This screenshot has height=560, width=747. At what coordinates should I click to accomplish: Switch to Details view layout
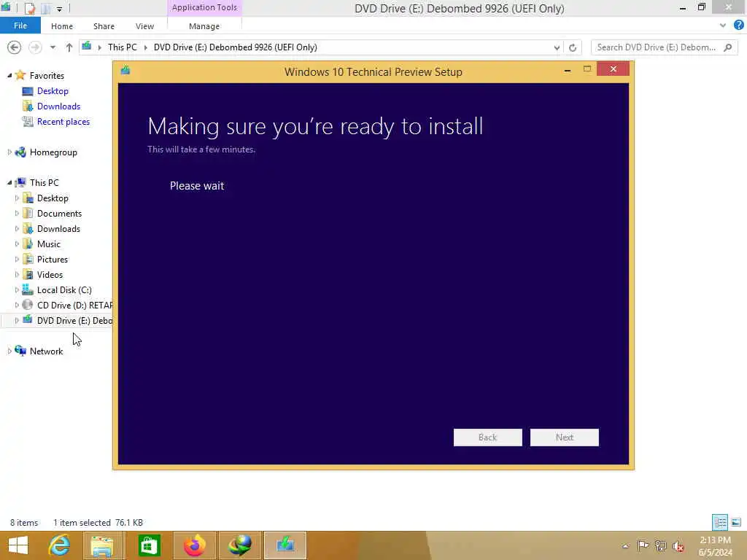720,522
